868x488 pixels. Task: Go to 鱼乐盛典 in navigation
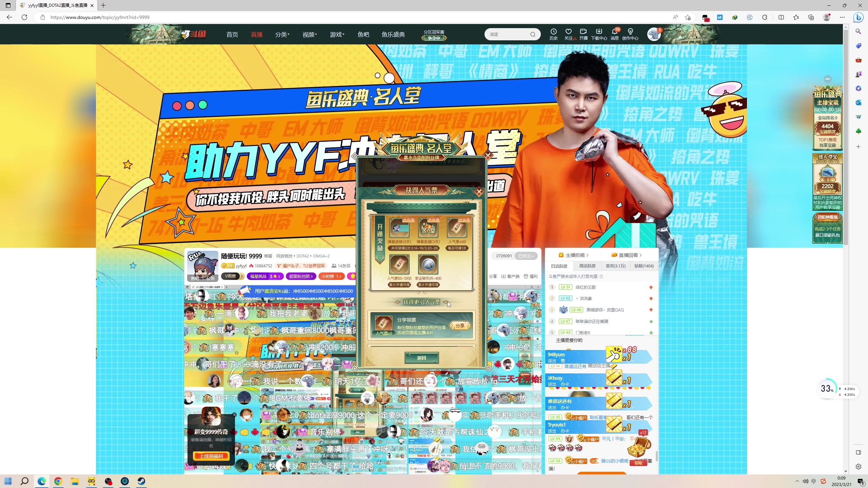(x=393, y=34)
